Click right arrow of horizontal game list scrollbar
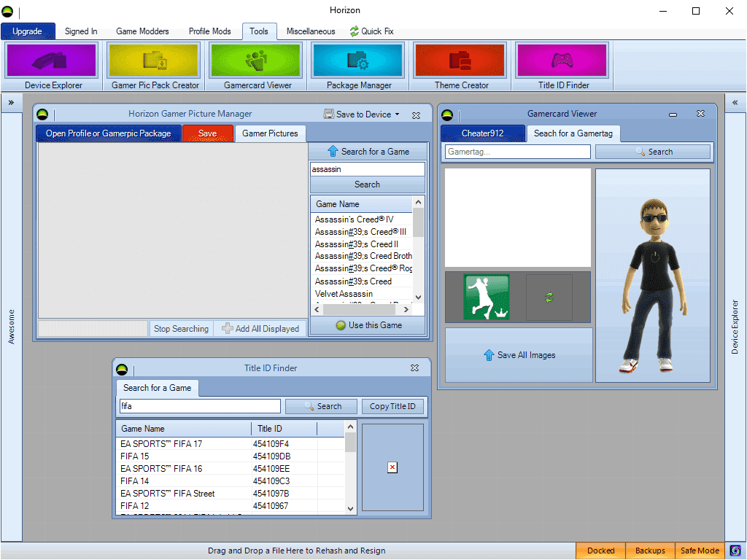This screenshot has width=747, height=560. point(406,309)
